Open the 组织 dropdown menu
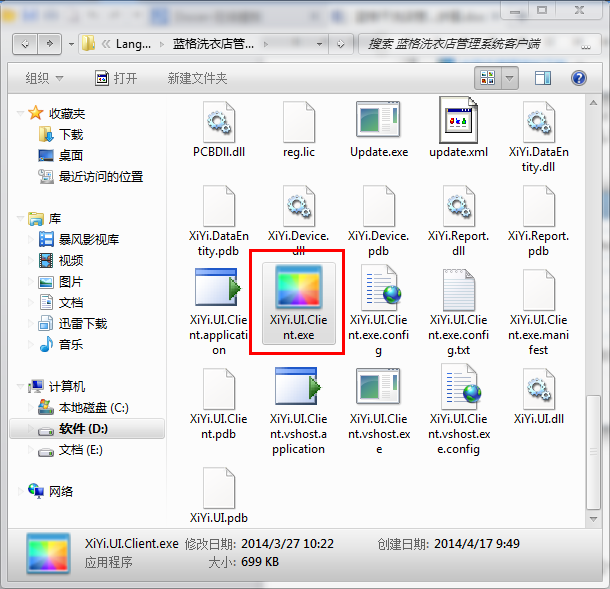The image size is (610, 589). click(44, 78)
